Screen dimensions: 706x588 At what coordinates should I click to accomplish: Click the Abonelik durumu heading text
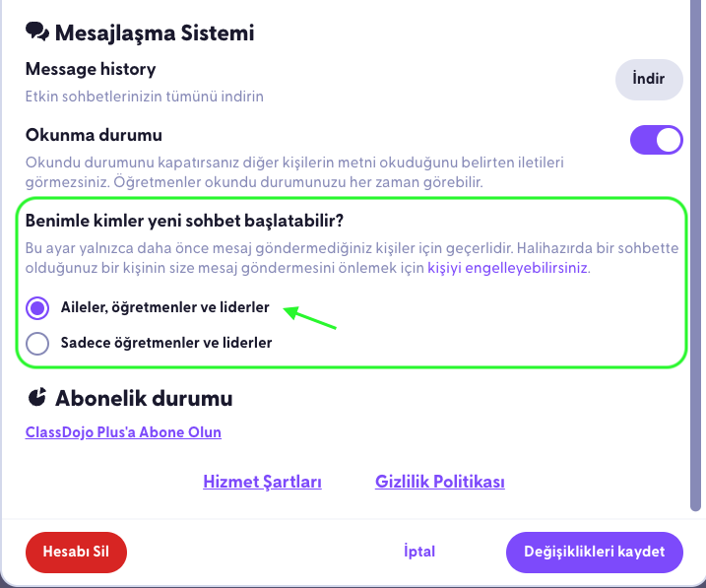pyautogui.click(x=144, y=398)
